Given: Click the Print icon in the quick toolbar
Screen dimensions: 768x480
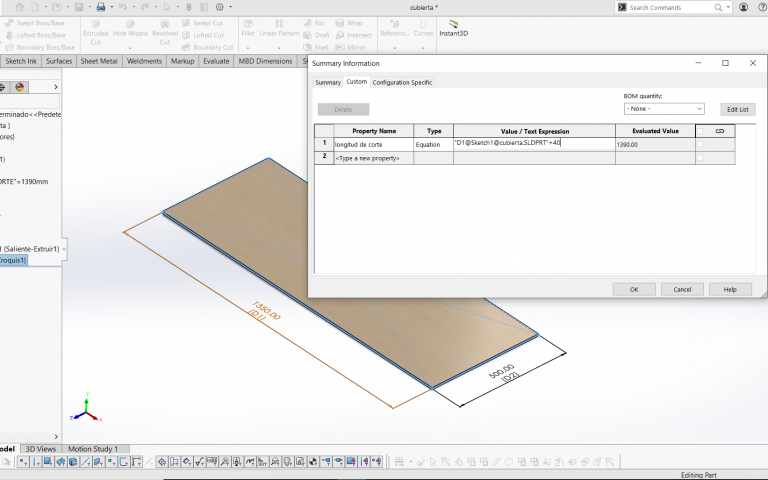Looking at the screenshot, I should [x=101, y=7].
